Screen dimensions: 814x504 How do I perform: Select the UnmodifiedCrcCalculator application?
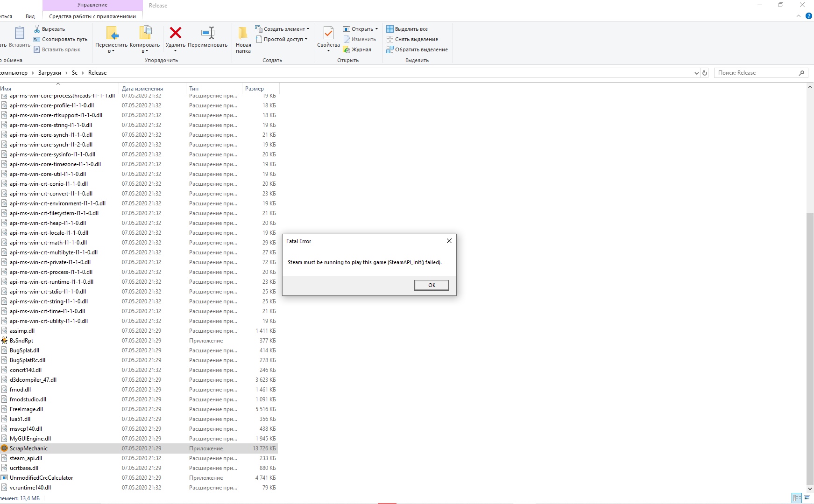[139, 478]
